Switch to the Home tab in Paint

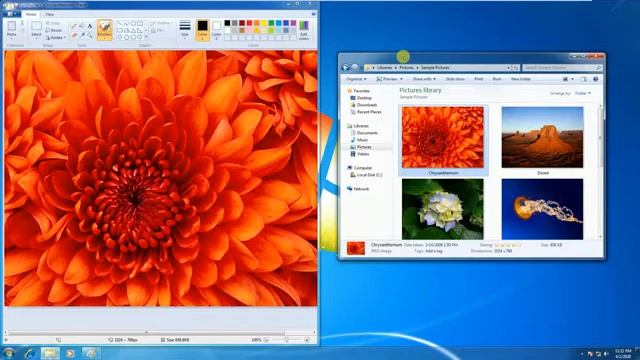31,14
